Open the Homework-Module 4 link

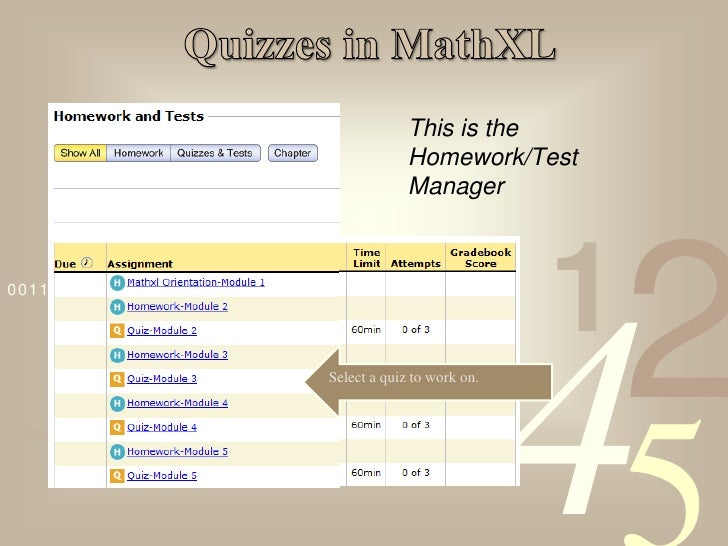(x=177, y=403)
